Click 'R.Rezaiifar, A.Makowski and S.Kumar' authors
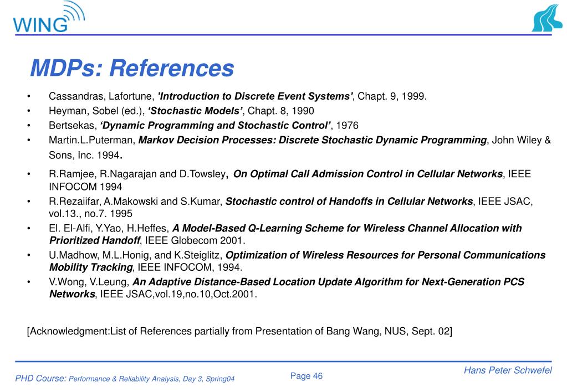 click(135, 201)
